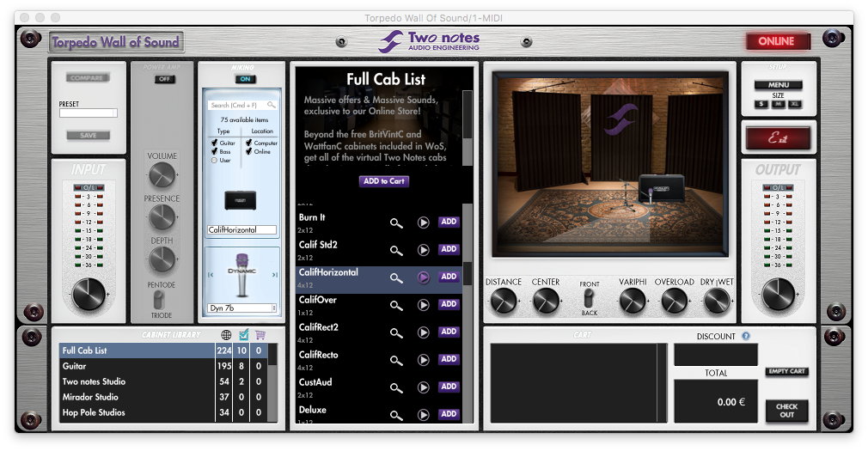The image size is (868, 451).
Task: Enable the User type checkbox
Action: tap(214, 161)
